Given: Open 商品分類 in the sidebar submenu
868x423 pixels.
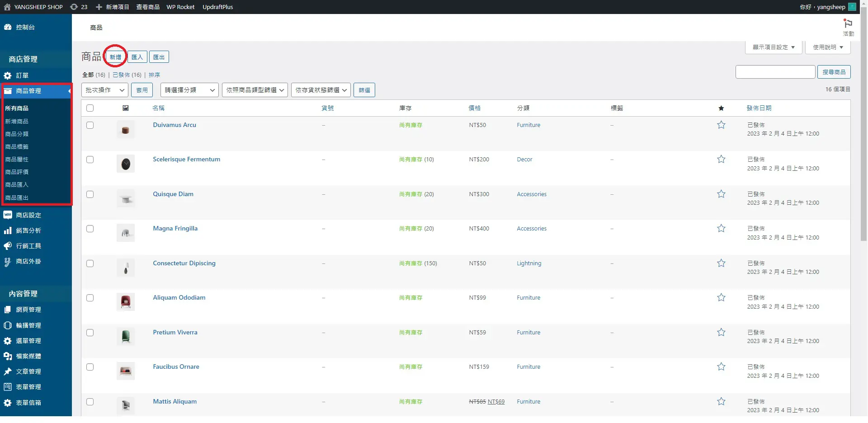Looking at the screenshot, I should [x=17, y=134].
